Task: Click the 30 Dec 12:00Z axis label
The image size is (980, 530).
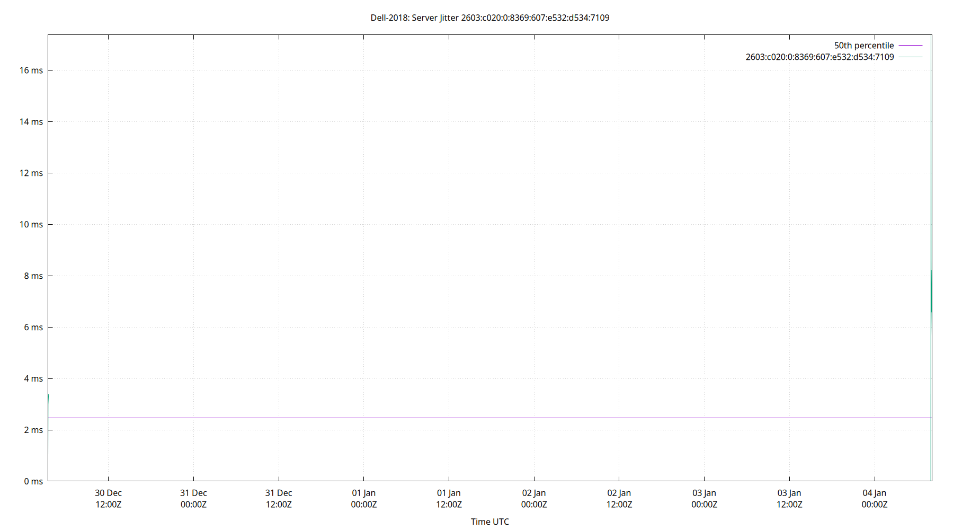Action: point(108,498)
